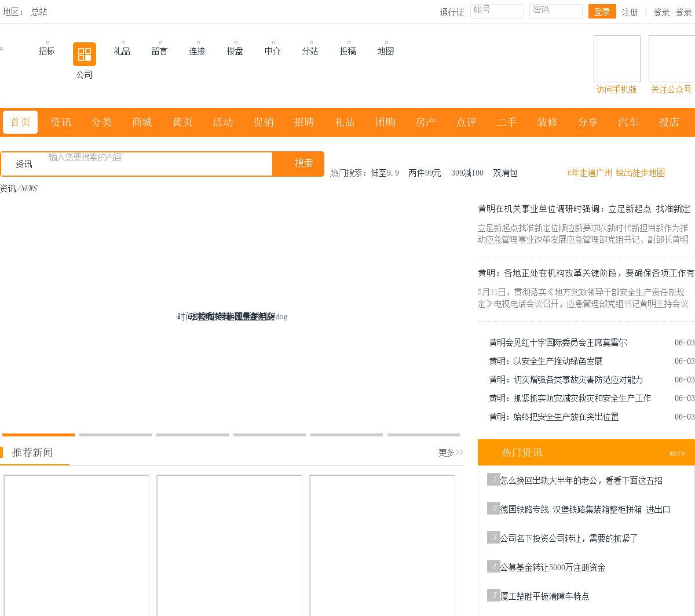
Task: Click the 关注公众号 QR code image
Action: pos(672,59)
